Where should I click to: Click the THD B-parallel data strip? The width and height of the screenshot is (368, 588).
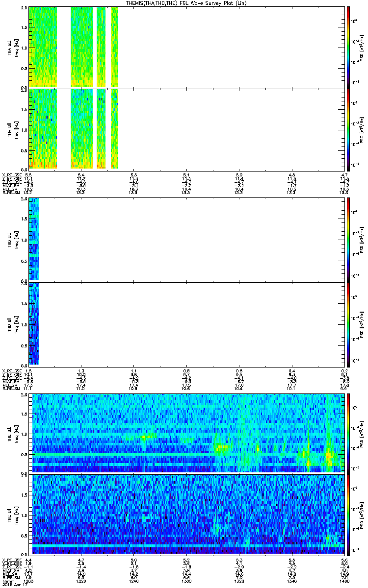point(33,323)
